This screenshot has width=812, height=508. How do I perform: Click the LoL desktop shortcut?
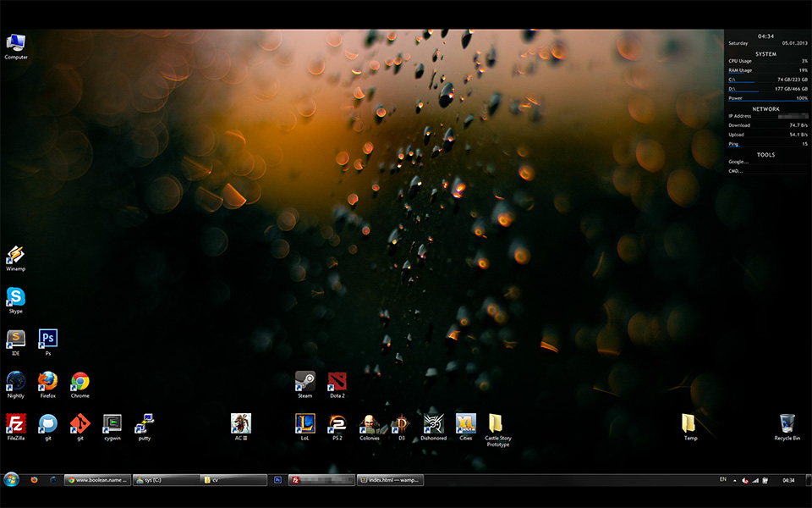[x=304, y=423]
